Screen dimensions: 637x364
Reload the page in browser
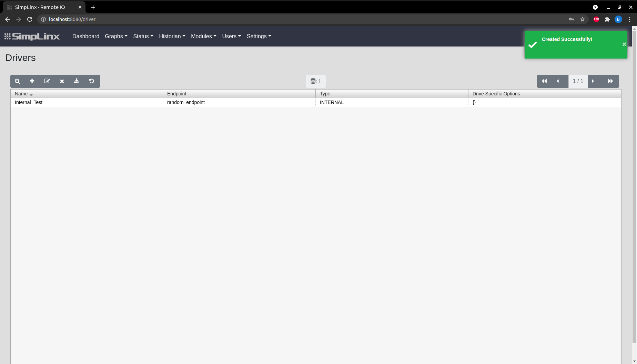coord(30,19)
